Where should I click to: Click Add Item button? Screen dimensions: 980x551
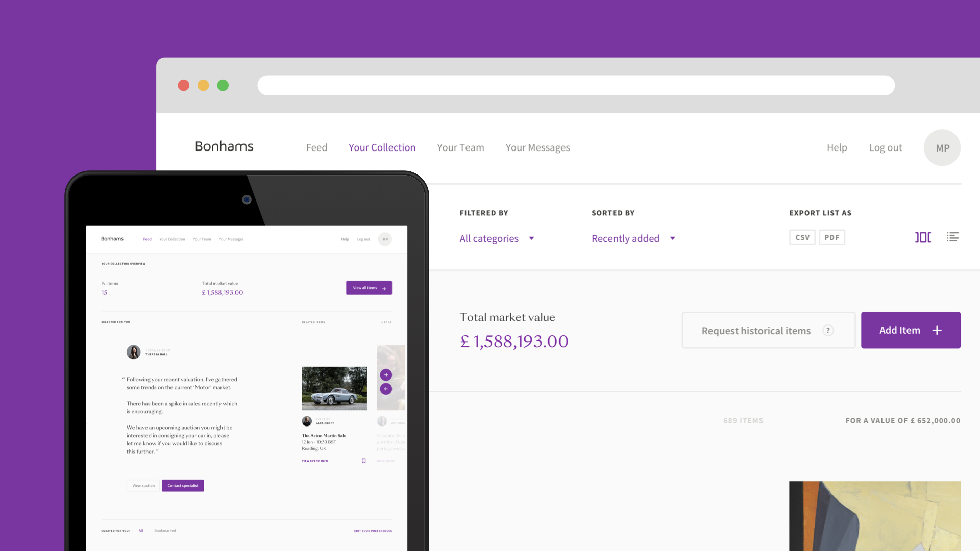click(910, 330)
